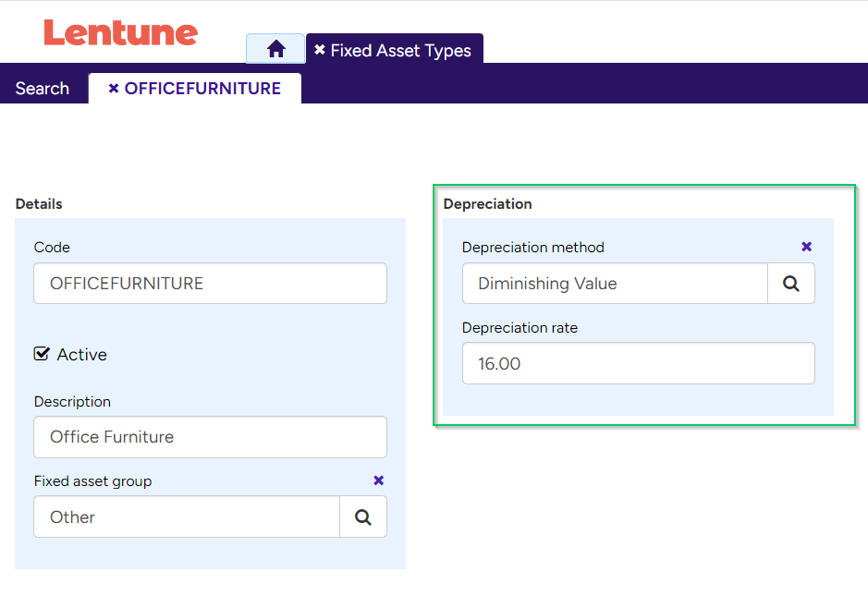Screen dimensions: 868x608
Task: Click the Active checkbox label
Action: tap(82, 354)
